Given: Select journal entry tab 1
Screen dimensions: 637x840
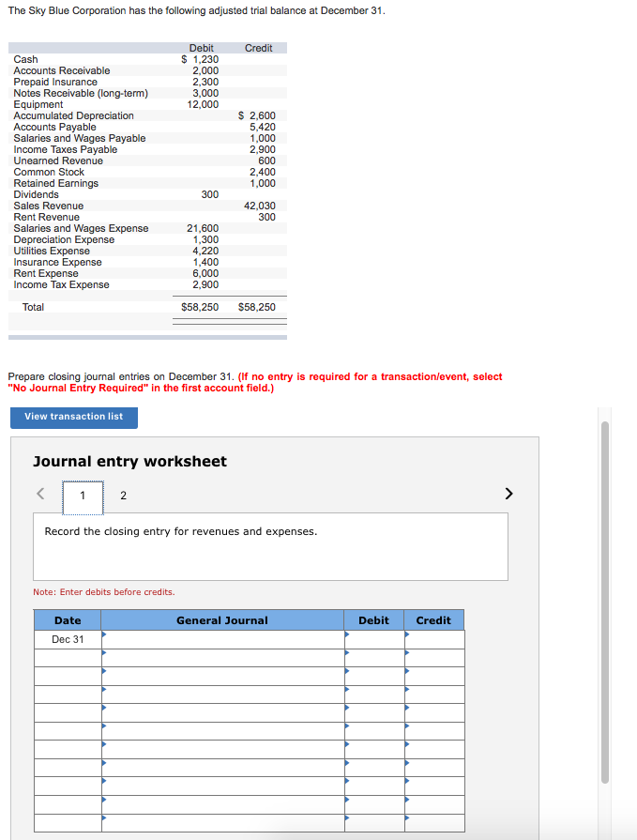Looking at the screenshot, I should click(83, 496).
